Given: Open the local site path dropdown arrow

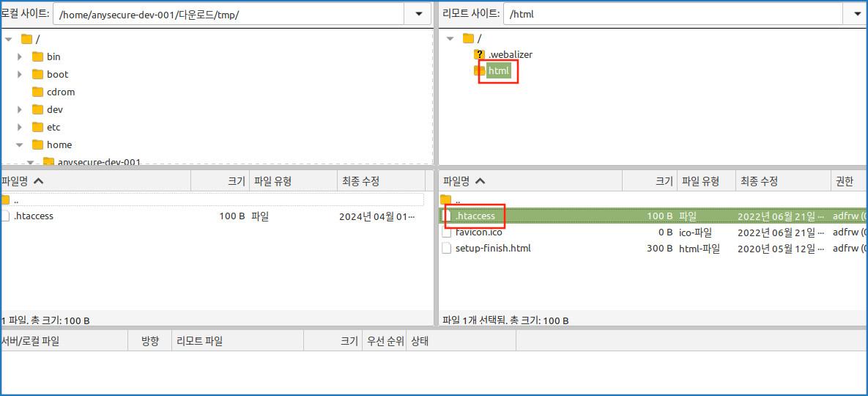Looking at the screenshot, I should 418,15.
